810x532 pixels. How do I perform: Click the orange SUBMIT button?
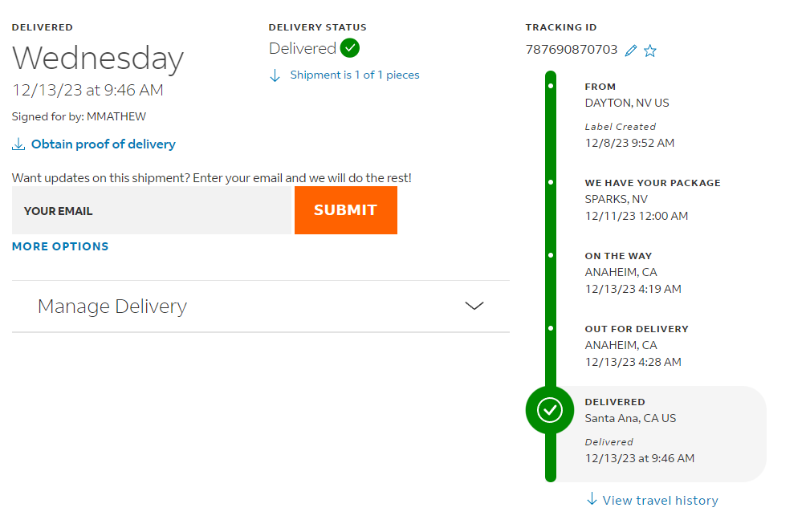pos(345,210)
